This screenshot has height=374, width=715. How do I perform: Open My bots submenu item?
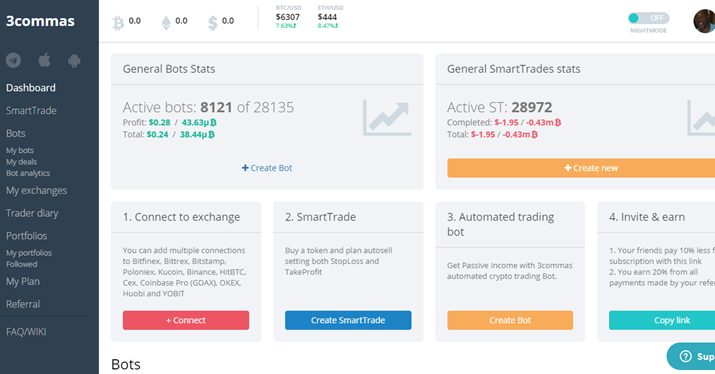tap(20, 151)
